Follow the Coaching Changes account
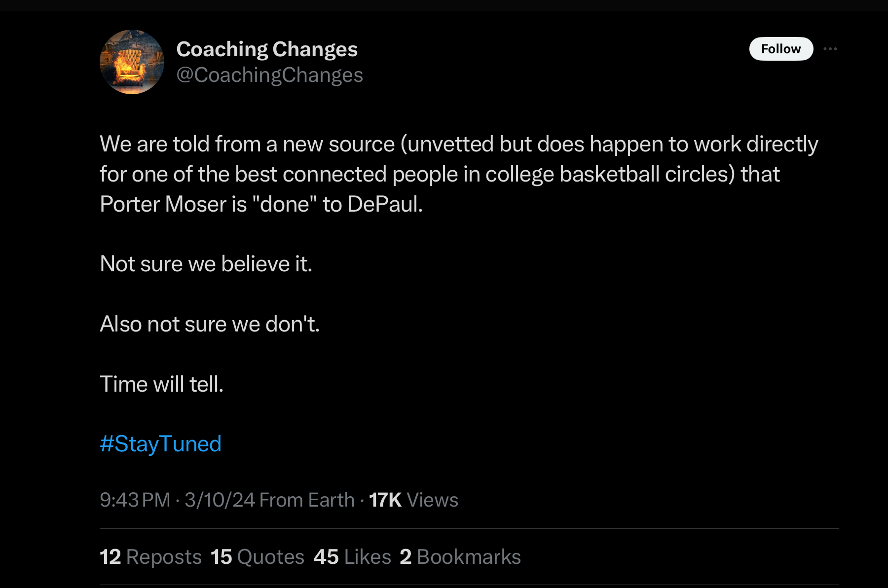The image size is (888, 588). point(781,49)
